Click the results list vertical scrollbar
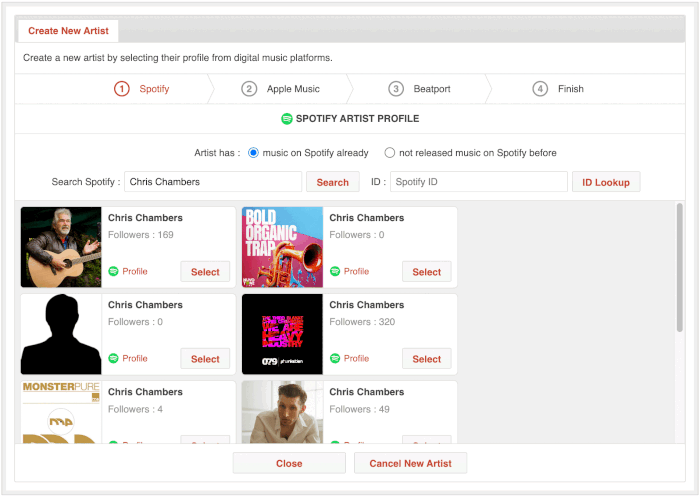The image size is (700, 497). coord(679,267)
